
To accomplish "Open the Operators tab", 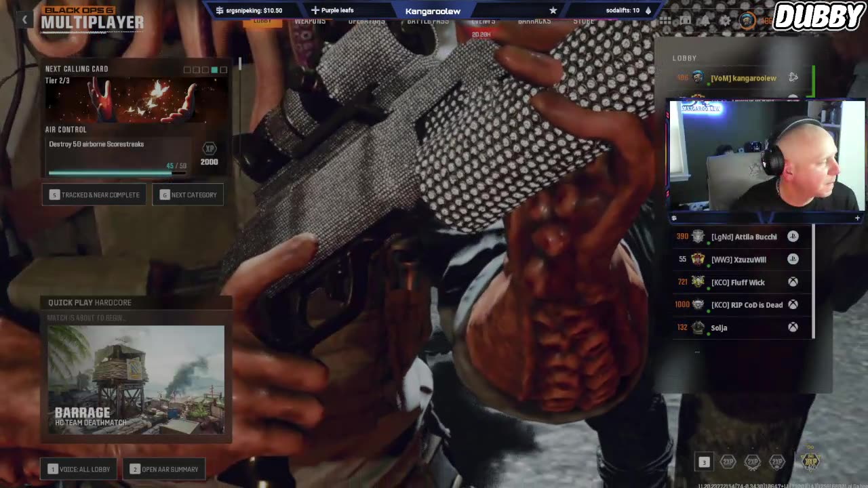I will pyautogui.click(x=366, y=21).
